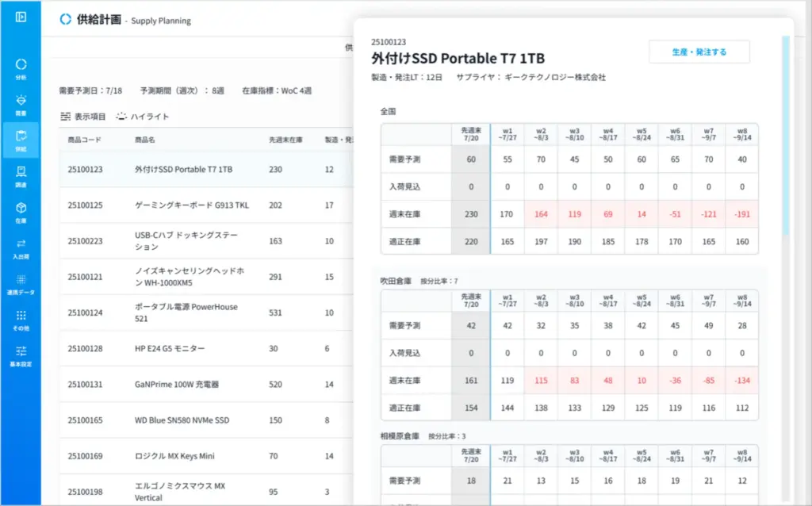The width and height of the screenshot is (812, 506).
Task: Click 在庫指標:WoC 4週 label
Action: coord(277,90)
